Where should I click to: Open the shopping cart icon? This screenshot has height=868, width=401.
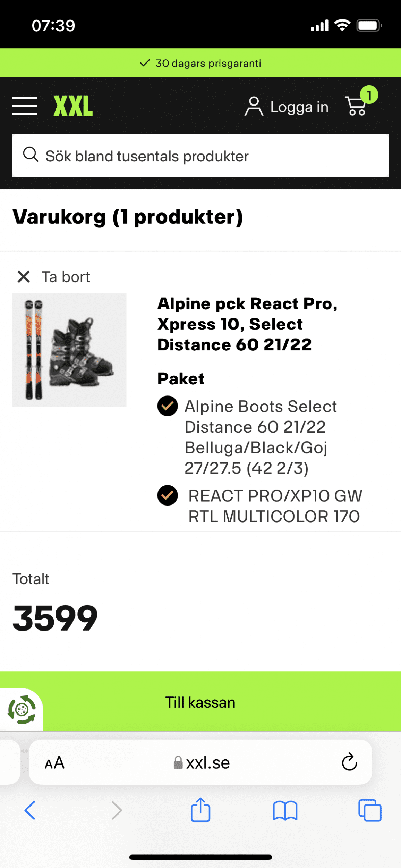coord(357,106)
